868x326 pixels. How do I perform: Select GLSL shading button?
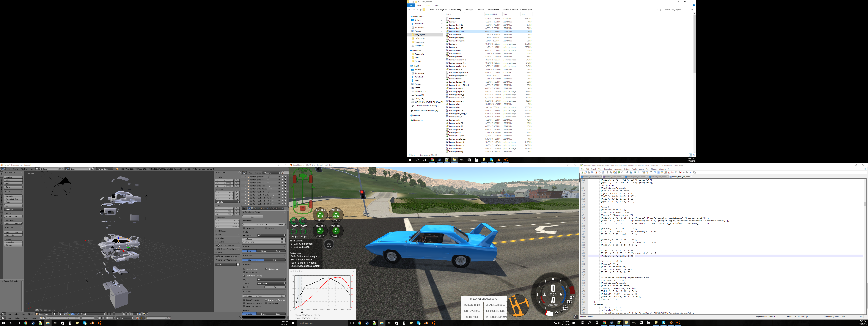(275, 260)
